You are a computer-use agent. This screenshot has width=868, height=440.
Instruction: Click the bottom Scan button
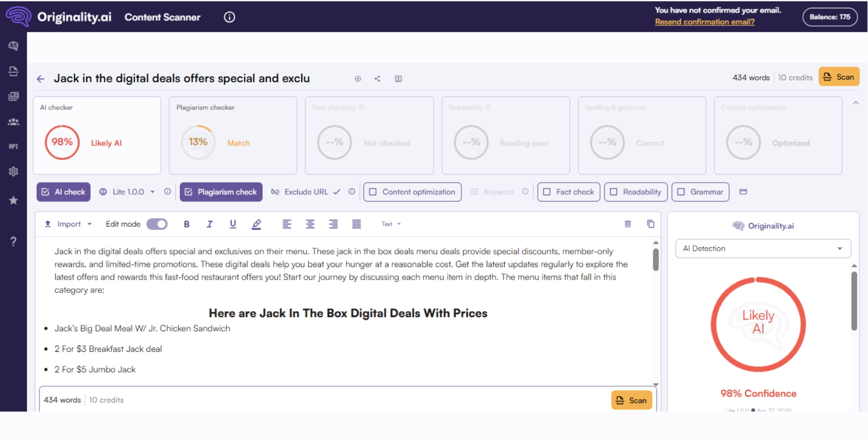[x=632, y=400]
